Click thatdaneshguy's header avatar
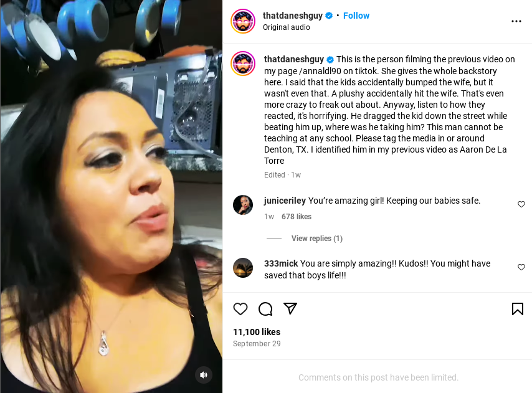This screenshot has width=532, height=393. 243,21
